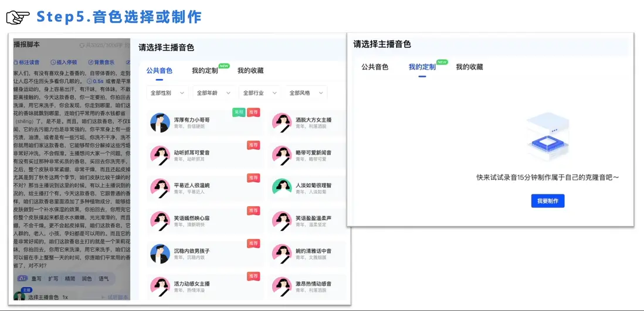This screenshot has width=644, height=311.
Task: Switch to 我的定制 tab in the left panel
Action: pos(205,70)
